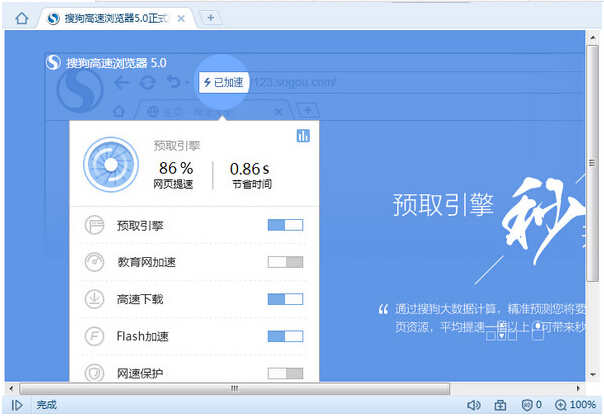Click the horizontal scrollbar thumb
604x418 pixels.
click(234, 388)
